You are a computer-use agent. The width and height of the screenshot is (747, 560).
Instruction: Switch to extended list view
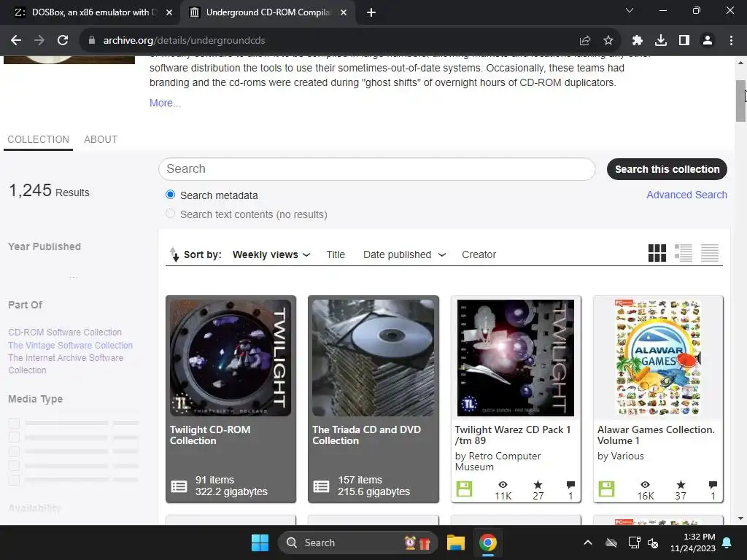click(683, 253)
